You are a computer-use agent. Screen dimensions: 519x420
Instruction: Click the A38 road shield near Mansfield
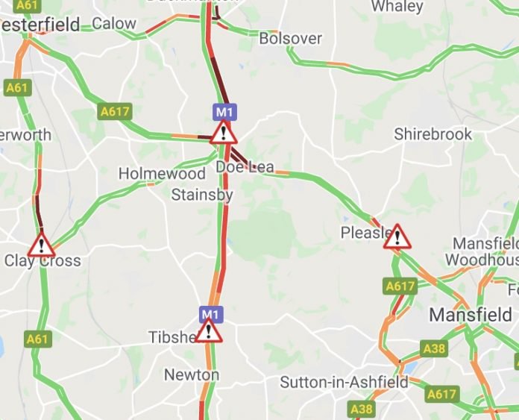(434, 348)
